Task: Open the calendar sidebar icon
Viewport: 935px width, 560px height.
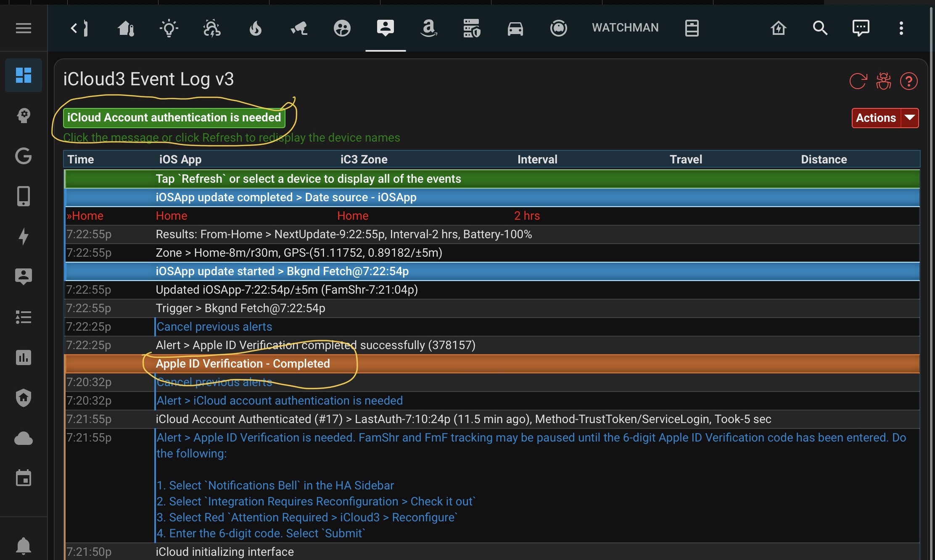Action: coord(24,478)
